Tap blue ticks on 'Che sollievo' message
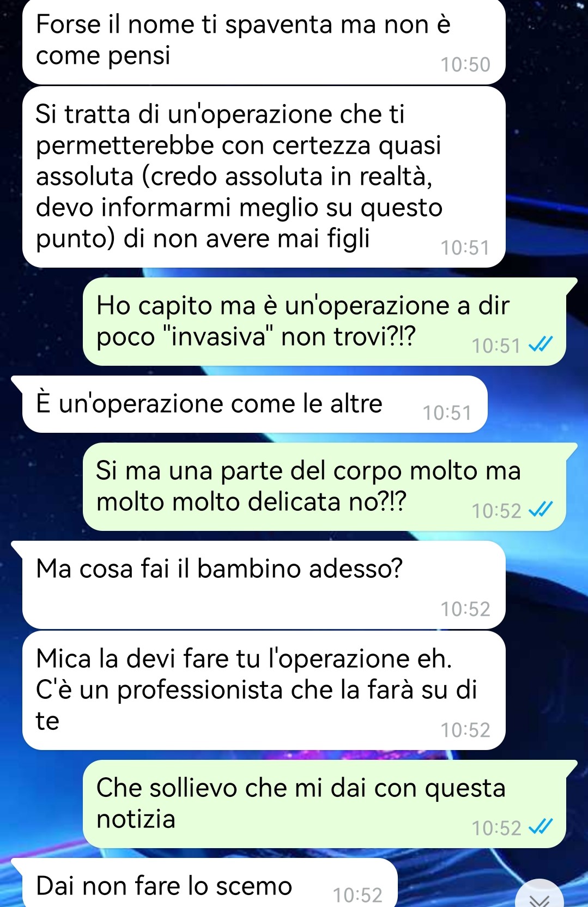The width and height of the screenshot is (588, 907). [x=541, y=827]
